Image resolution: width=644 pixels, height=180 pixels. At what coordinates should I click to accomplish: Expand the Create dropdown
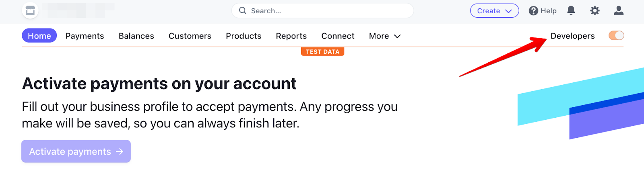point(494,11)
